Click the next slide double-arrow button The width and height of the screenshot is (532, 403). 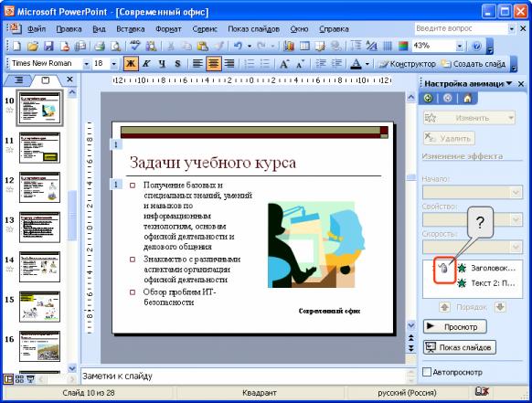(410, 348)
